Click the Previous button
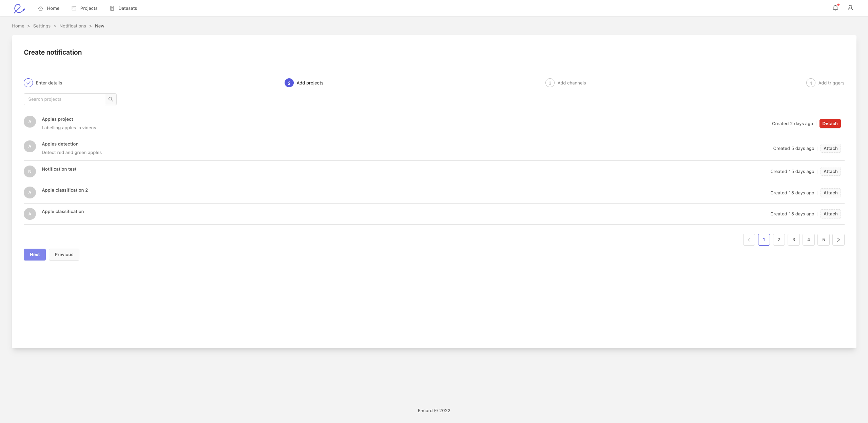The width and height of the screenshot is (868, 423). pyautogui.click(x=64, y=254)
